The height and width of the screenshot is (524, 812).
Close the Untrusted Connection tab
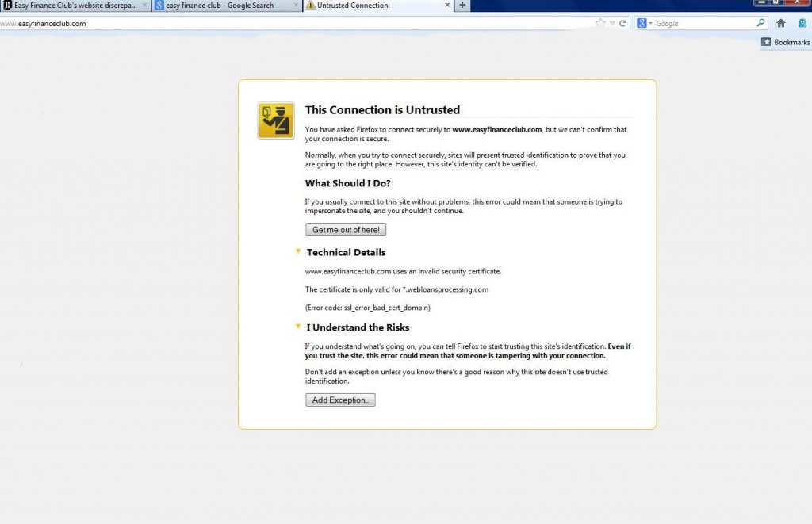click(448, 6)
